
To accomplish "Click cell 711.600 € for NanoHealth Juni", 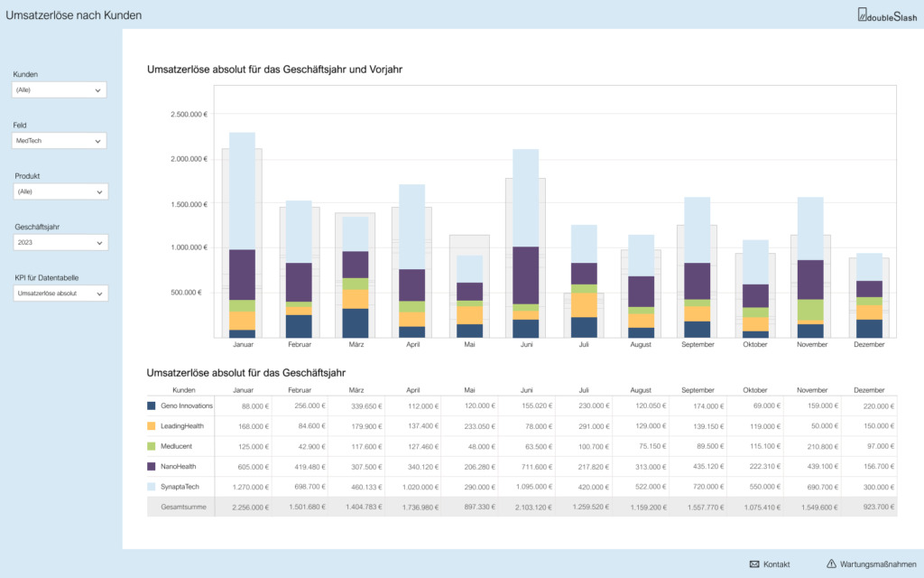I will click(x=537, y=467).
